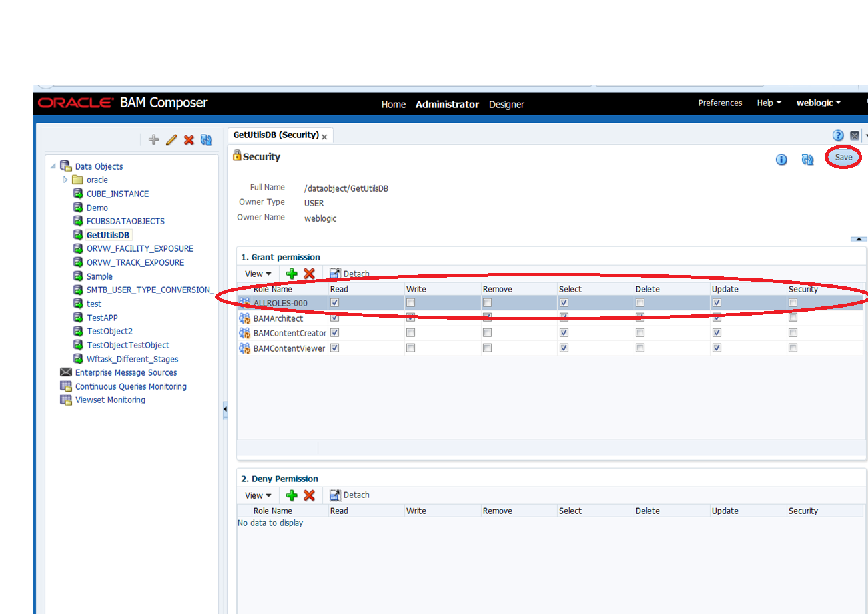Open the View menu in Grant permission
The width and height of the screenshot is (868, 614).
point(258,274)
